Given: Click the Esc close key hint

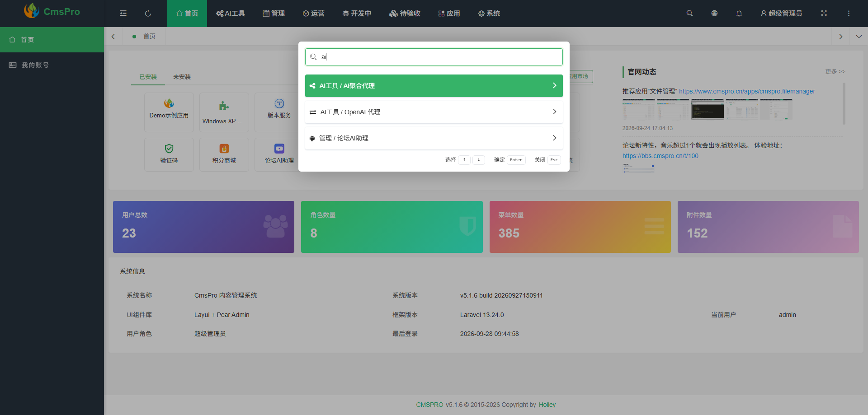Looking at the screenshot, I should coord(554,160).
